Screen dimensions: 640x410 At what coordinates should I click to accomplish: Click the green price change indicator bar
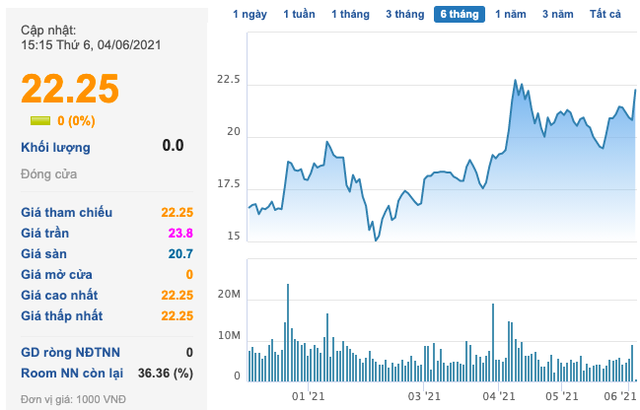[x=40, y=120]
